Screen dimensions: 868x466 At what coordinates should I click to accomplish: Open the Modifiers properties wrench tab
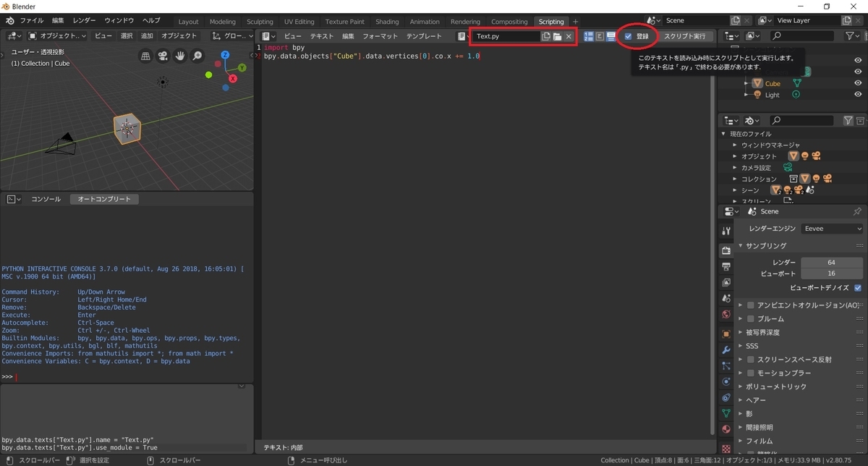(726, 349)
